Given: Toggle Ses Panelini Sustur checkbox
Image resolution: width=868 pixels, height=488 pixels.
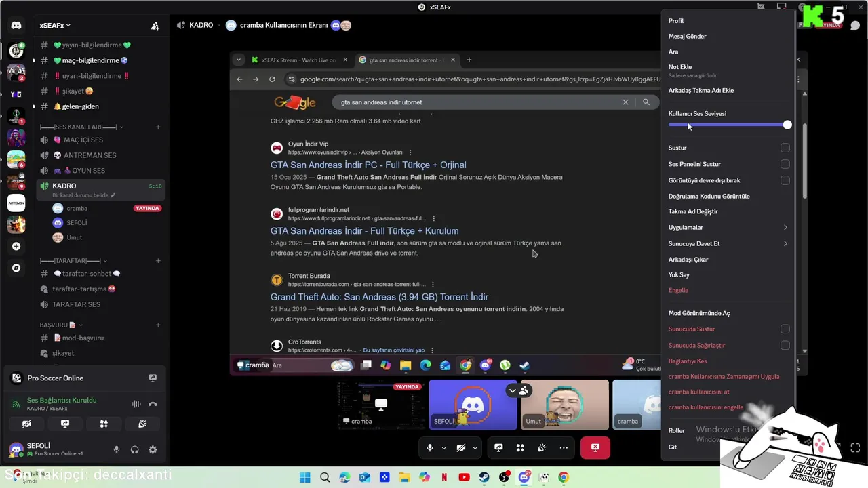Looking at the screenshot, I should (x=785, y=164).
